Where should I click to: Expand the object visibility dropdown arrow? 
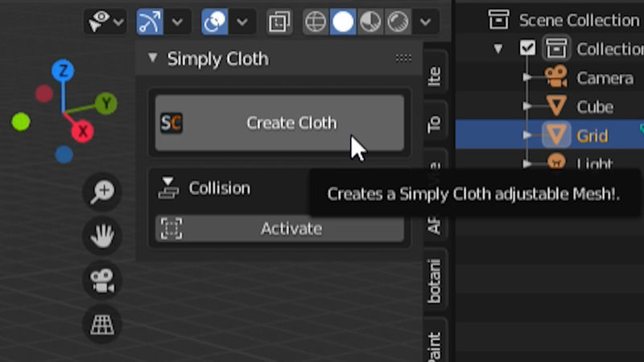119,22
